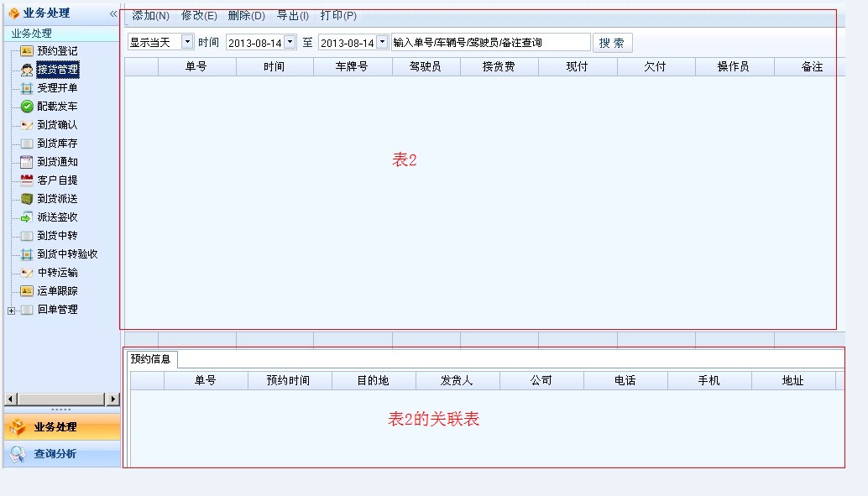The height and width of the screenshot is (496, 868).
Task: Click the 运单跟踪 icon
Action: [x=27, y=290]
